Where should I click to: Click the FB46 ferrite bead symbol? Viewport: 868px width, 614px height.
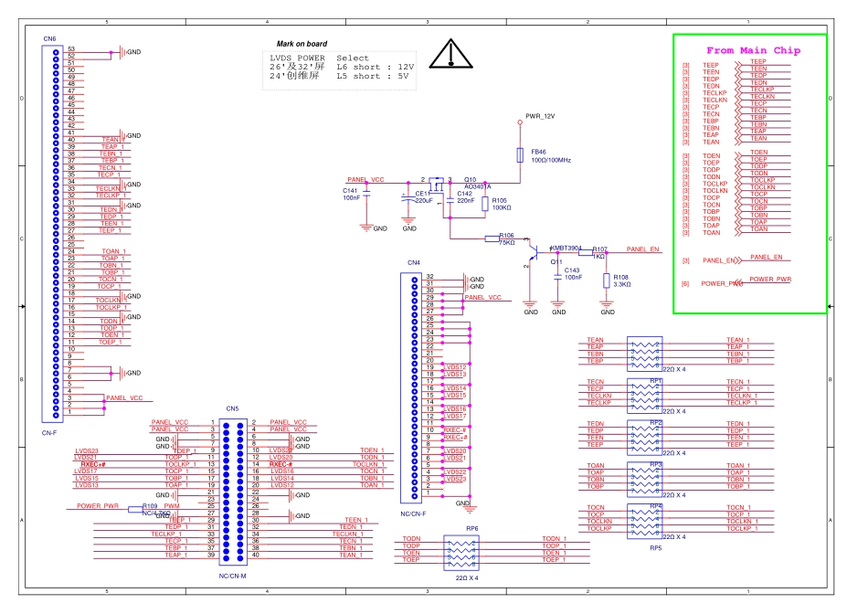521,155
